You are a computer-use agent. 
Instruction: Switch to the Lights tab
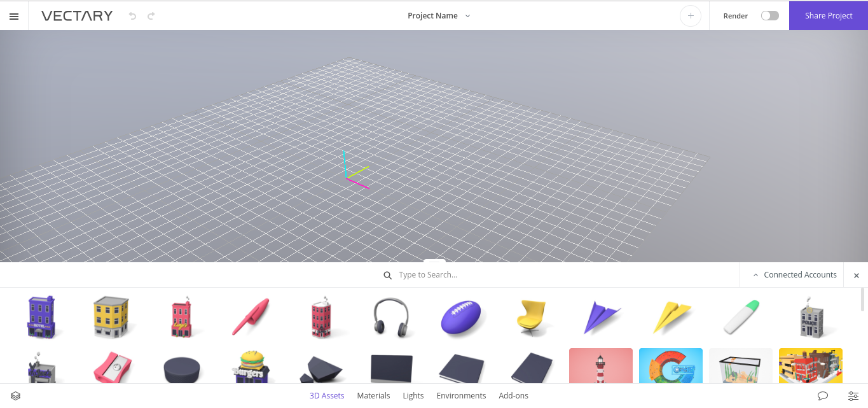coord(413,396)
